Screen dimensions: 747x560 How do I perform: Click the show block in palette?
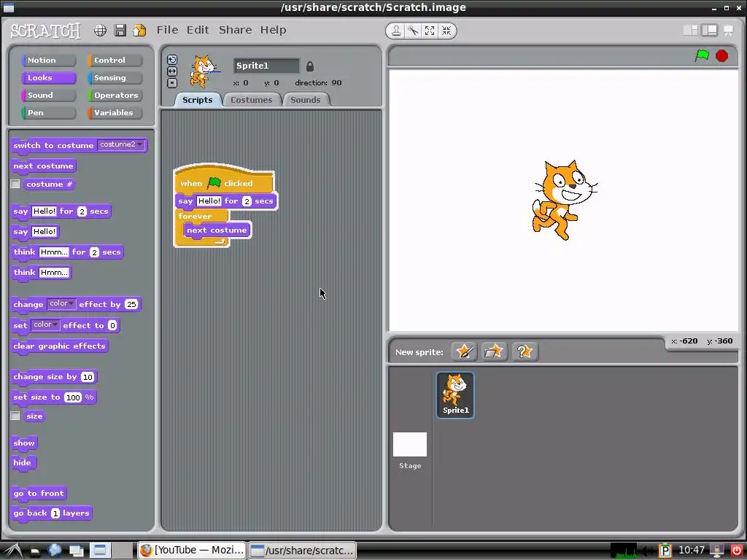coord(24,443)
